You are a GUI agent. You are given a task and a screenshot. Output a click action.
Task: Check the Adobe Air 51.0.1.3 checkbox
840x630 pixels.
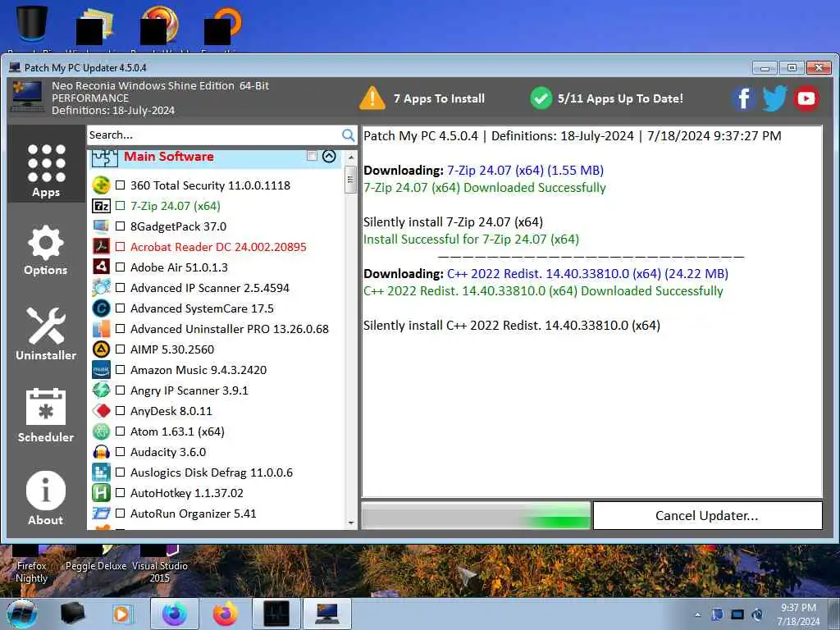click(x=121, y=267)
